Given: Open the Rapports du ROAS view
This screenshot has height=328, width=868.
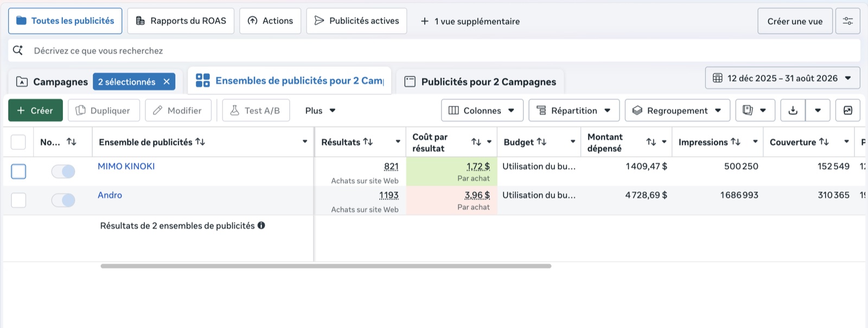Looking at the screenshot, I should point(181,21).
